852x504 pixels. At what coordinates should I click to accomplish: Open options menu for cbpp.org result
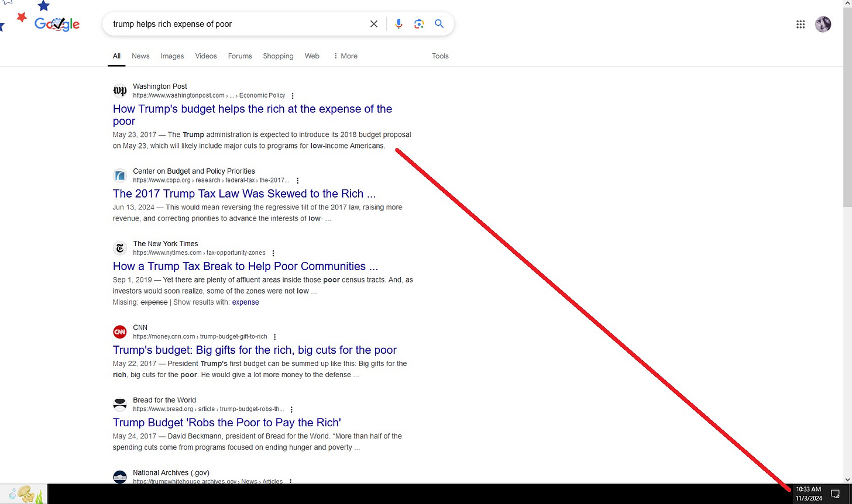click(x=298, y=181)
